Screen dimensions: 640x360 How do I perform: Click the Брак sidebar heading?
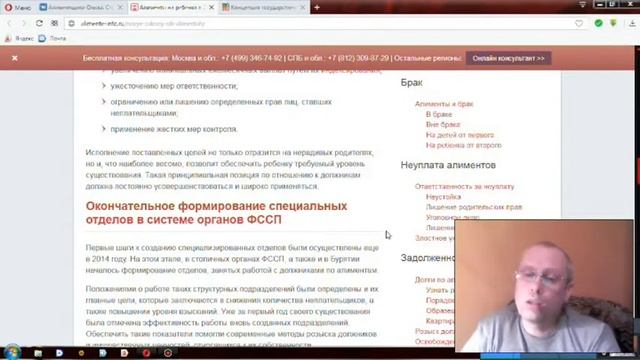coord(411,82)
